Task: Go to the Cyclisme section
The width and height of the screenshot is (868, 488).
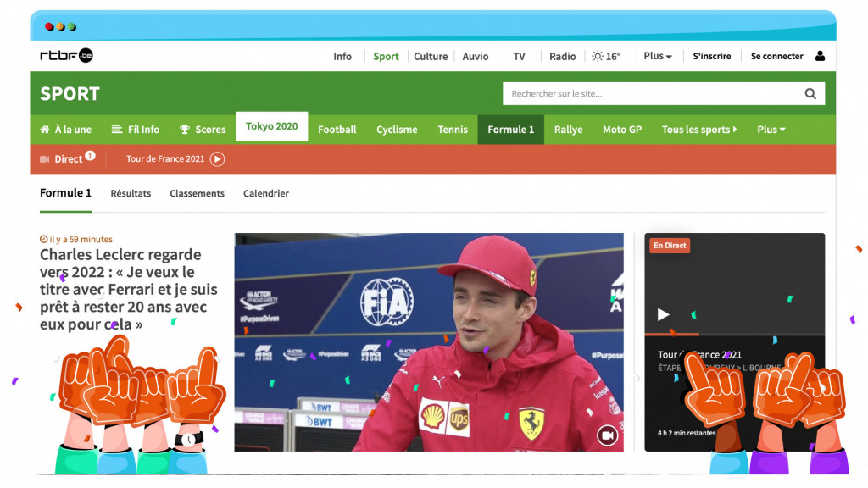Action: pos(397,130)
